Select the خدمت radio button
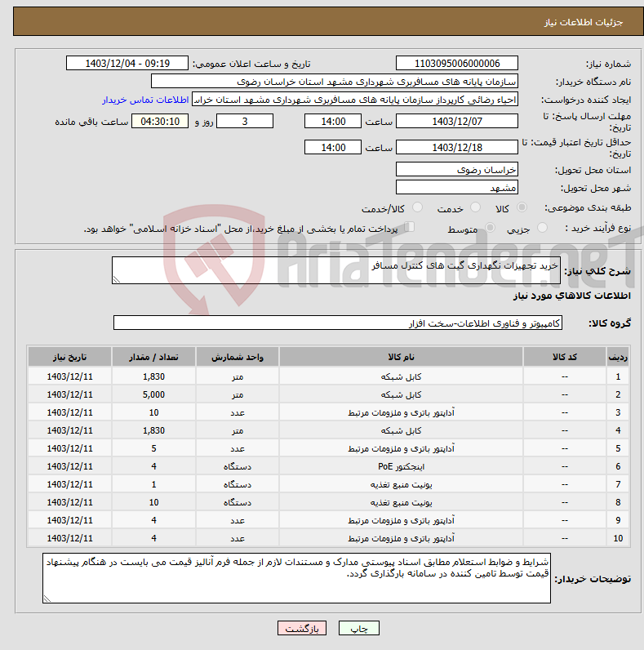 [x=475, y=207]
